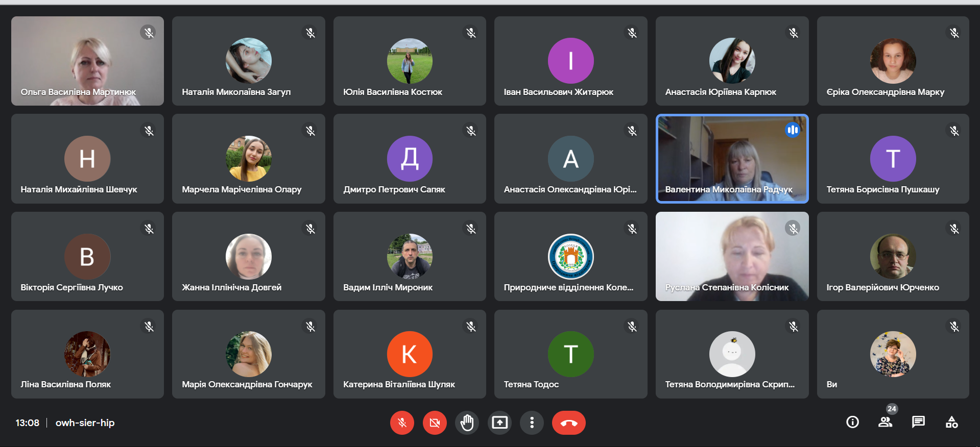Screen dimensions: 980x447
Task: Click your own avatar on the Ви tile
Action: (893, 354)
